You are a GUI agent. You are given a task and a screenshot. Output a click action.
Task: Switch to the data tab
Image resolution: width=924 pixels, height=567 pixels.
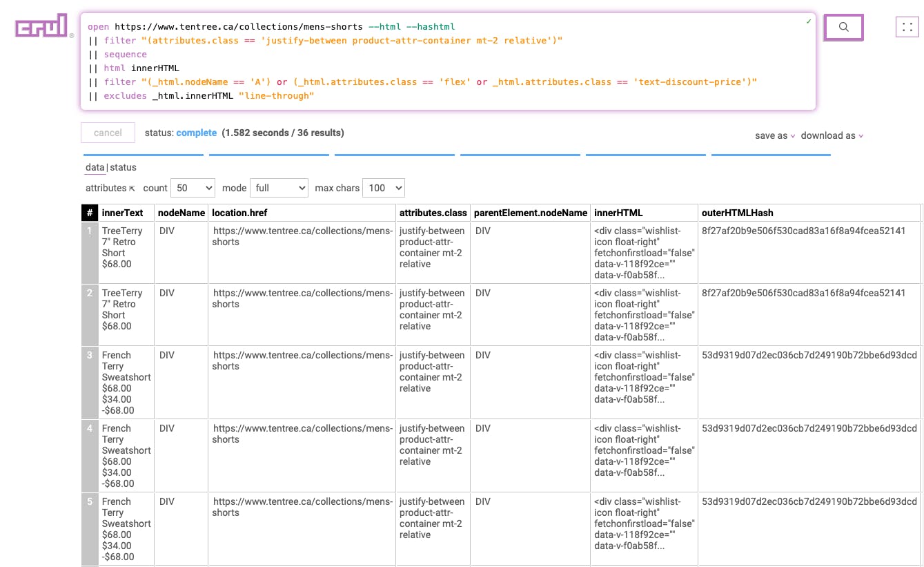[95, 167]
